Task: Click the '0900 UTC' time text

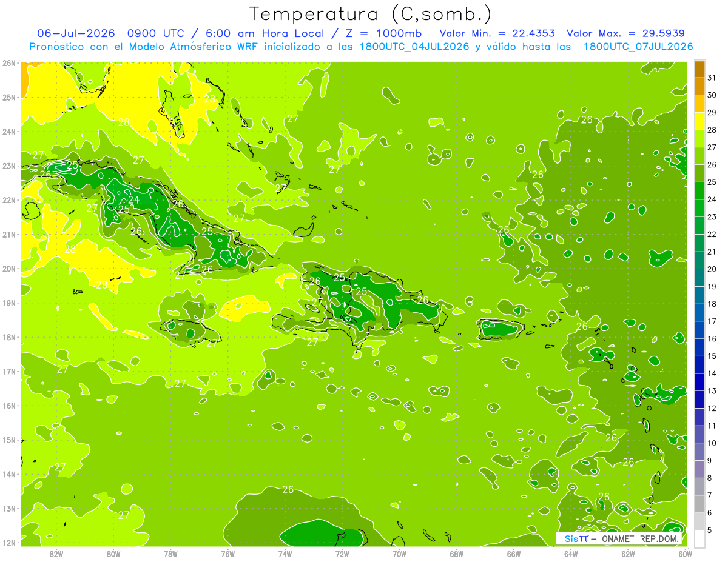Action: click(x=157, y=33)
